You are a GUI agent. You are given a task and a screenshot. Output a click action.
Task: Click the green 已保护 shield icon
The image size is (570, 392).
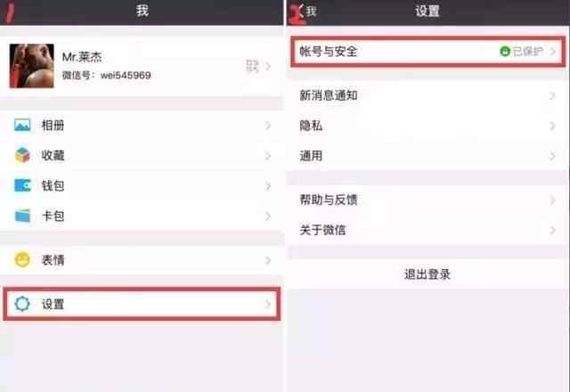[x=505, y=52]
